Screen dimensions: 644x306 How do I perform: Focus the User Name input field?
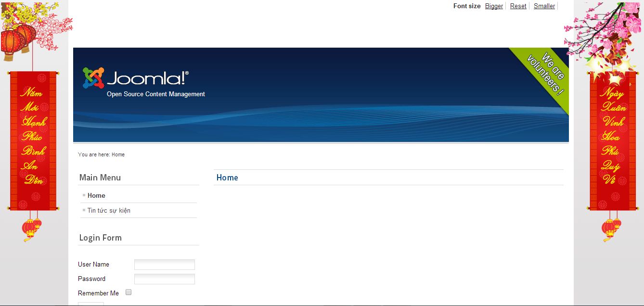click(164, 265)
